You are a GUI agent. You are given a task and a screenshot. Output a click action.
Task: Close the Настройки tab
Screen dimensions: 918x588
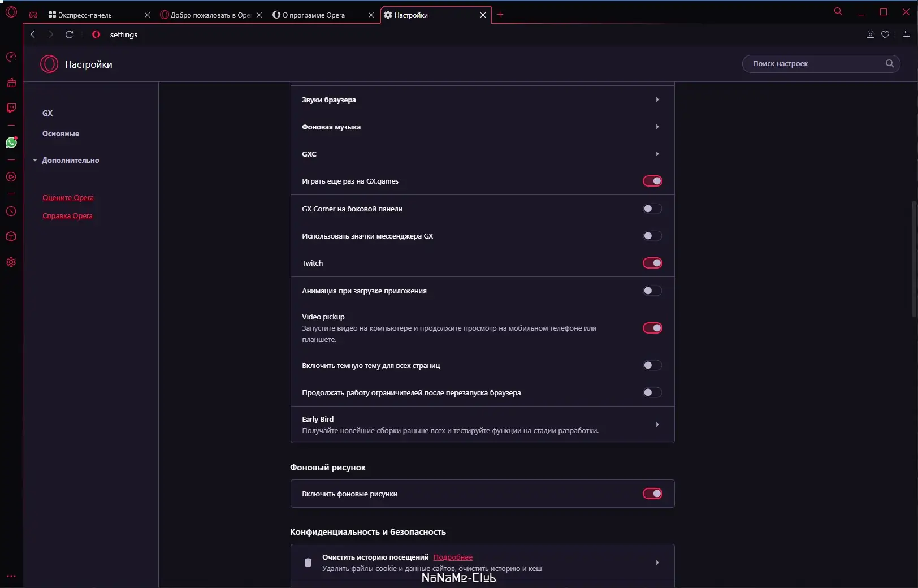tap(483, 15)
